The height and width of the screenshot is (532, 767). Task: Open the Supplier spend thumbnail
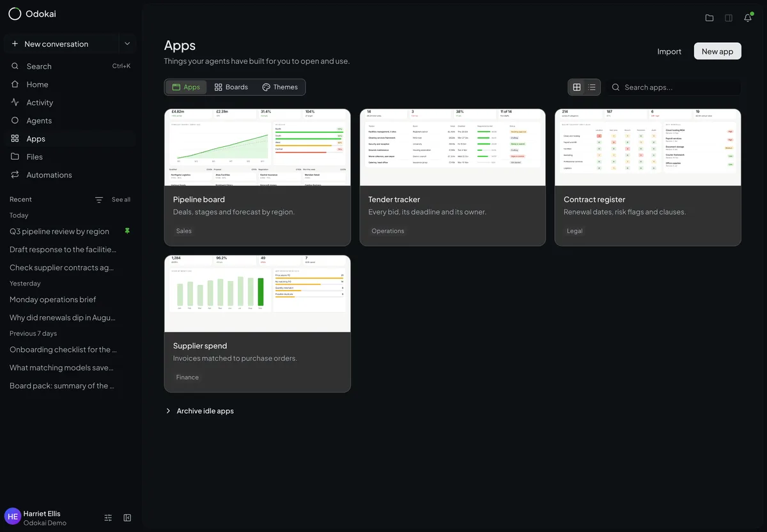click(258, 294)
